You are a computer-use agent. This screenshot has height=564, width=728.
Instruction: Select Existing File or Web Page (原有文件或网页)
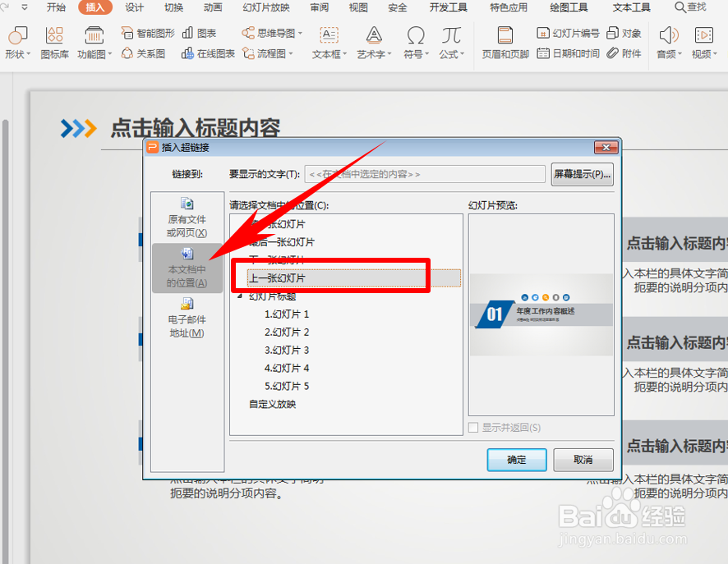187,218
